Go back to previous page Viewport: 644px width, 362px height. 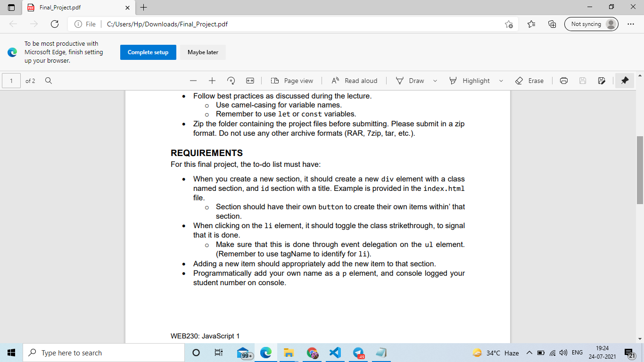pos(13,24)
